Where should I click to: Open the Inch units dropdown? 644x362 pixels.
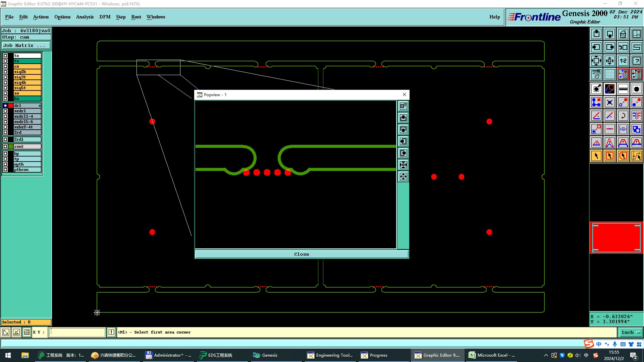(x=631, y=332)
